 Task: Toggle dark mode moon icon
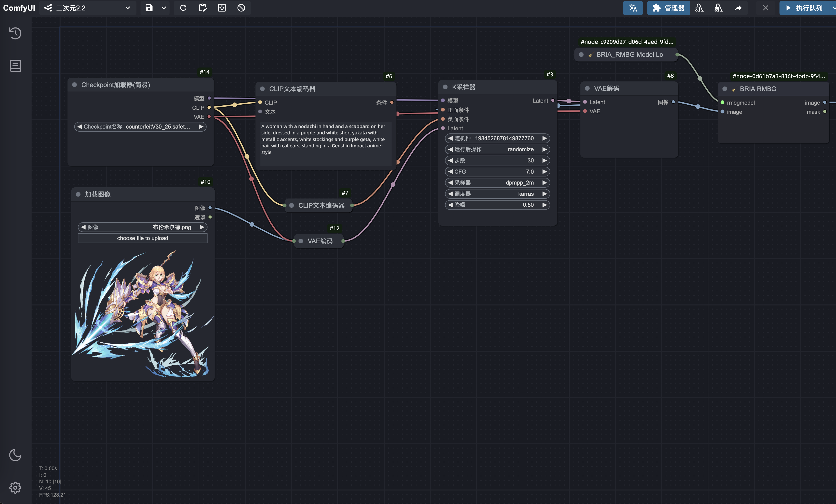[15, 455]
